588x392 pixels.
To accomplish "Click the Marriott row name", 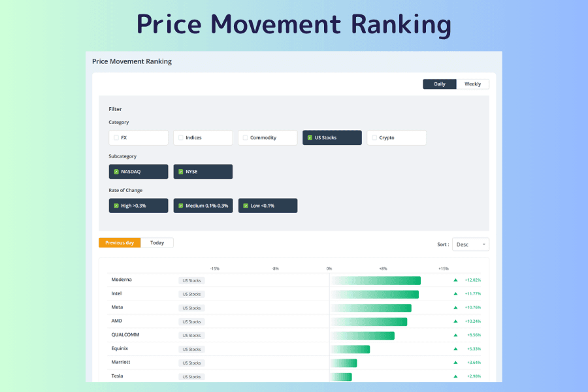I will pyautogui.click(x=121, y=362).
